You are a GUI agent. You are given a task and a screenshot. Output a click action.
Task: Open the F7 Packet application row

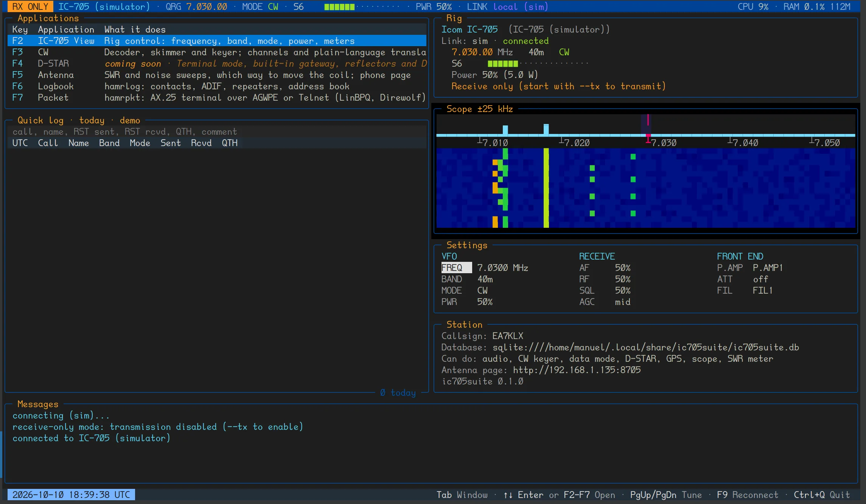point(217,98)
